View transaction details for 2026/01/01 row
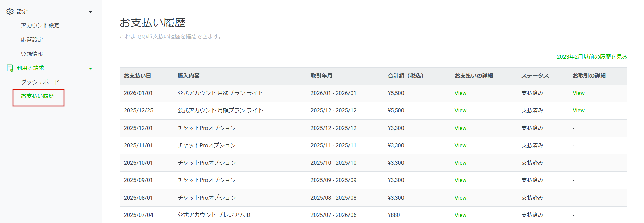644x223 pixels. (x=578, y=93)
